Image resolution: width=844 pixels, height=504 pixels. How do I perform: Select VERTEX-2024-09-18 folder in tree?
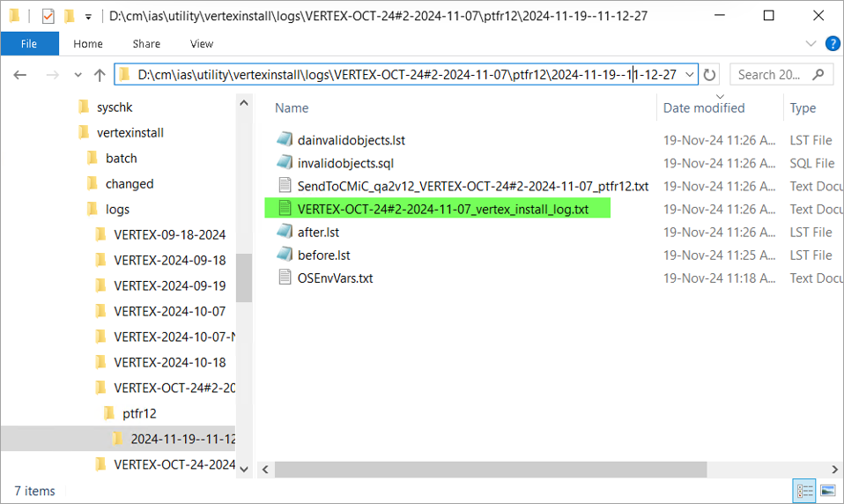point(169,260)
